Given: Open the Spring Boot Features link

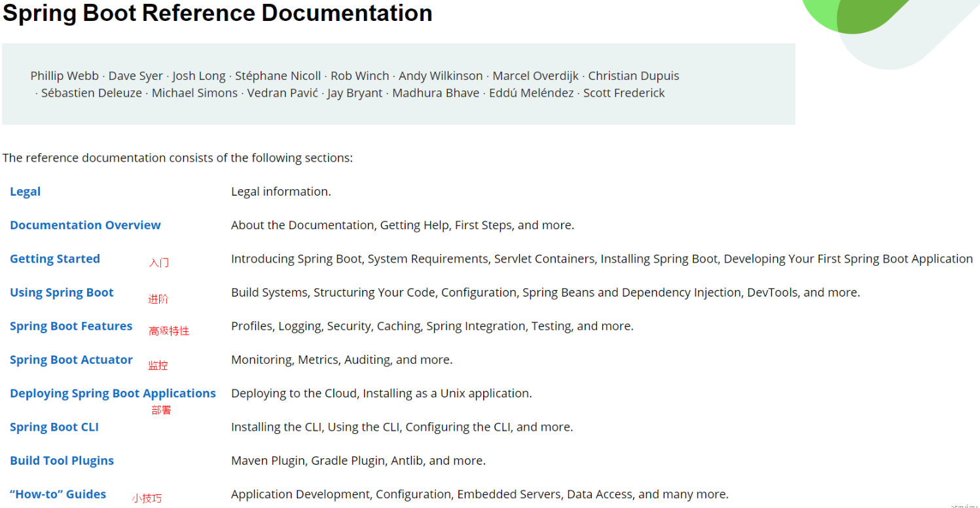Looking at the screenshot, I should pos(71,326).
